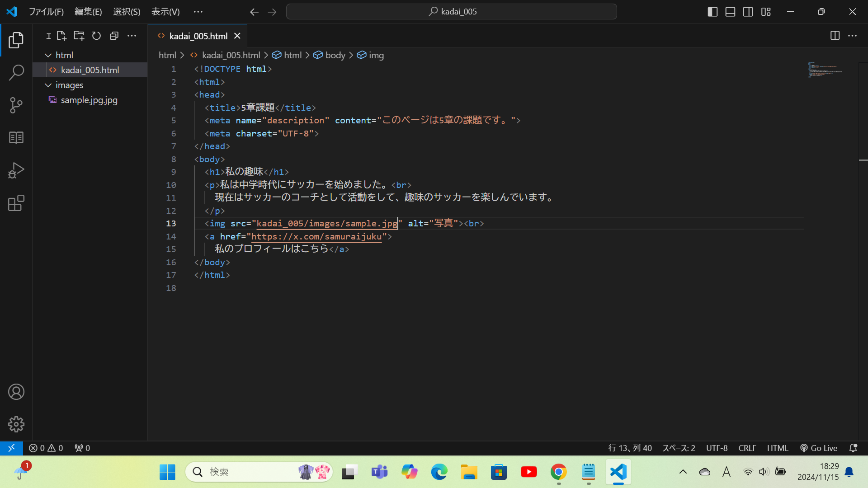Open the Accounts menu icon
The image size is (868, 488).
coord(16,392)
